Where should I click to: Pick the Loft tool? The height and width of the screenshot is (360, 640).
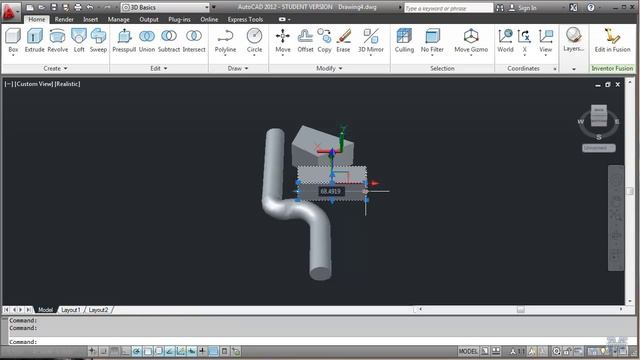click(79, 41)
